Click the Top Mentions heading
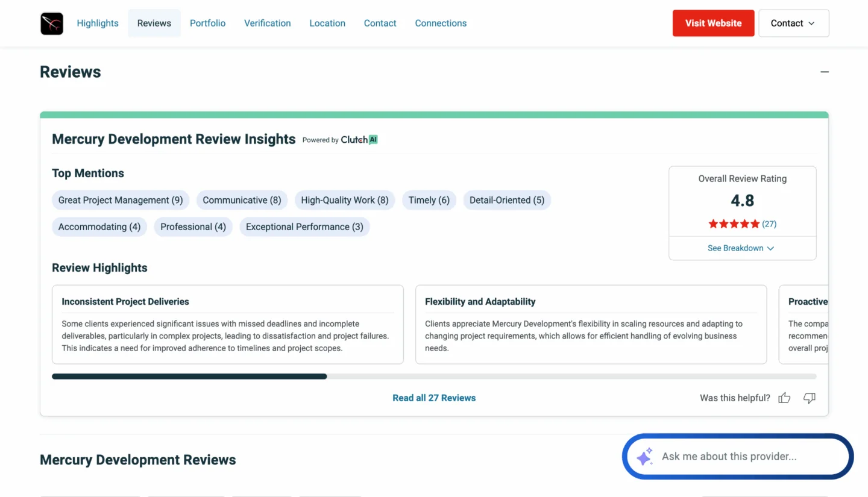Screen dimensions: 868x497 (88, 173)
